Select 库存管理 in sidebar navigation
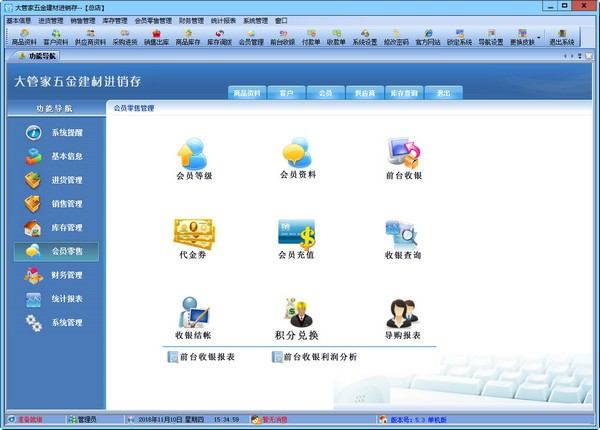Viewport: 600px width, 430px height. point(66,228)
